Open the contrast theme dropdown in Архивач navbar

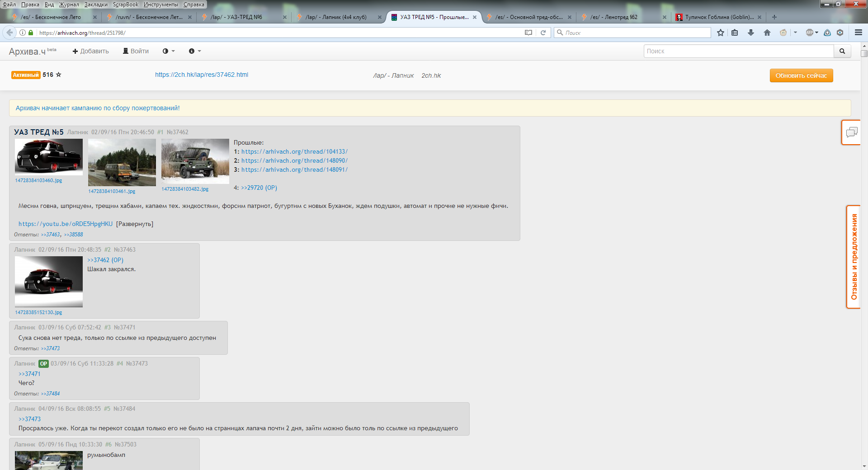coord(169,51)
